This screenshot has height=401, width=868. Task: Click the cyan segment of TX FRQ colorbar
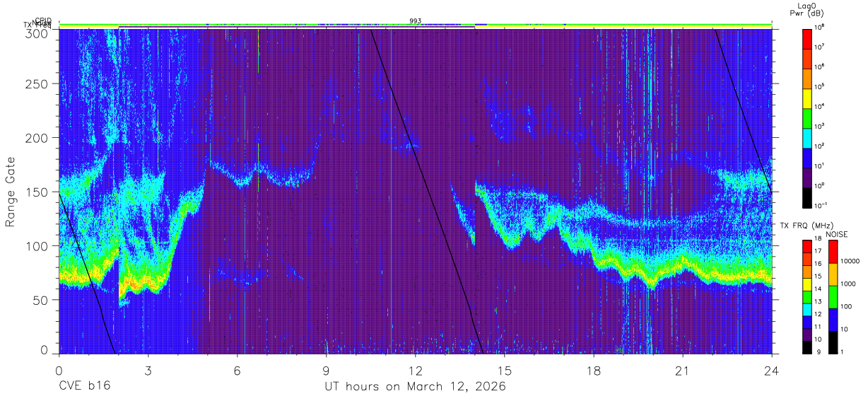807,309
